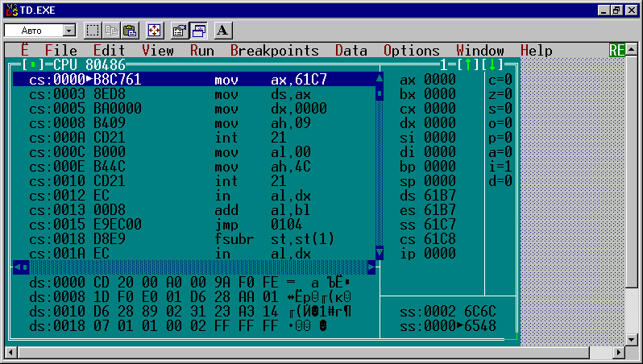Select the 'mov ah,09' line

[x=194, y=123]
